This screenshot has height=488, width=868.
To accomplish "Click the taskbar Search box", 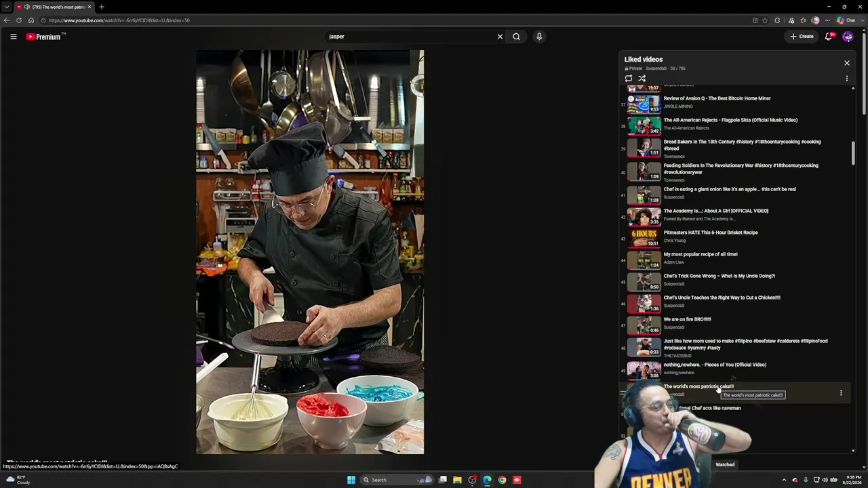I will [397, 480].
